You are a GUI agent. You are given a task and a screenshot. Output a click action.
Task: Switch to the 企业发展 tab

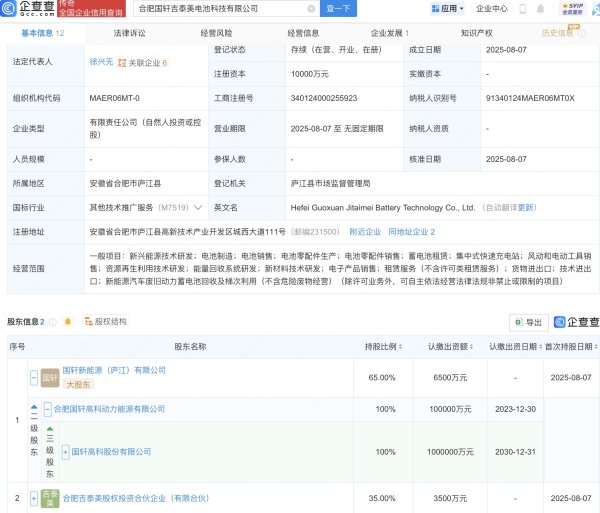390,33
